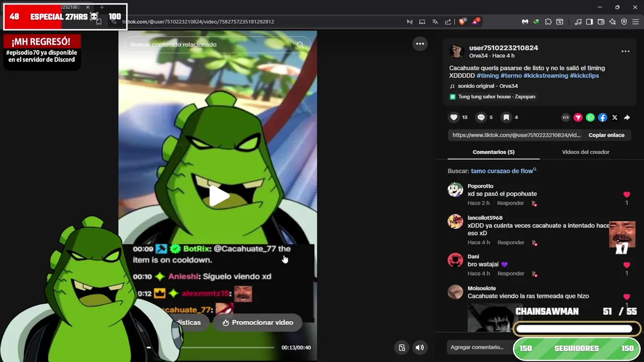This screenshot has height=362, width=644.
Task: Copy the link with Copiar enlace
Action: 606,135
